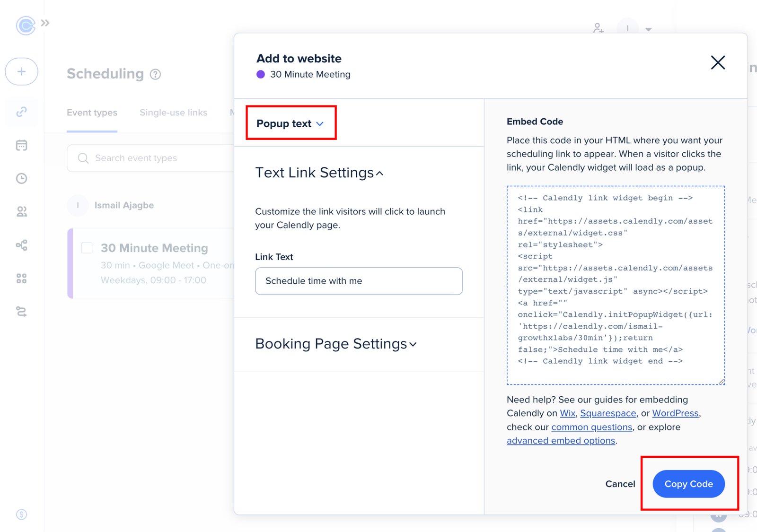This screenshot has width=757, height=532.
Task: Click the Search event types field
Action: [x=150, y=158]
